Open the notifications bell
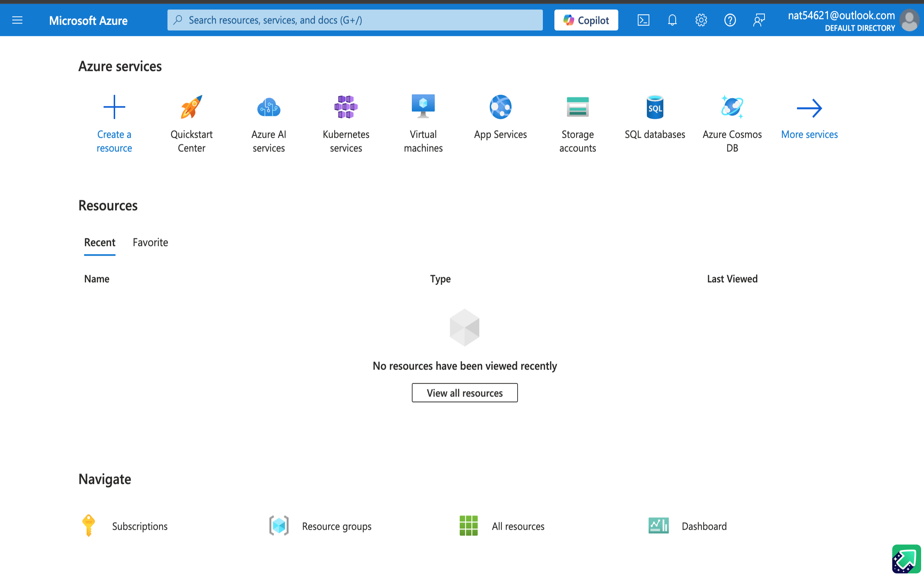 pos(672,20)
